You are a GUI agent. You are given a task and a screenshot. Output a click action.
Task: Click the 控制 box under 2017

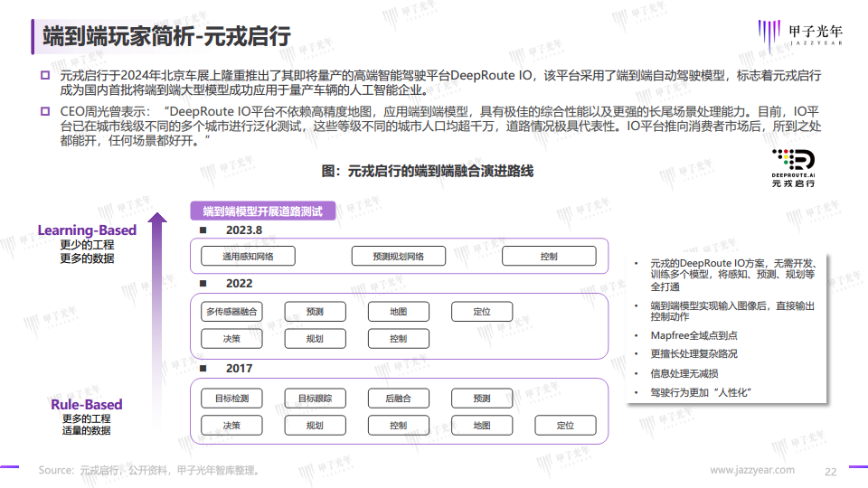click(399, 426)
